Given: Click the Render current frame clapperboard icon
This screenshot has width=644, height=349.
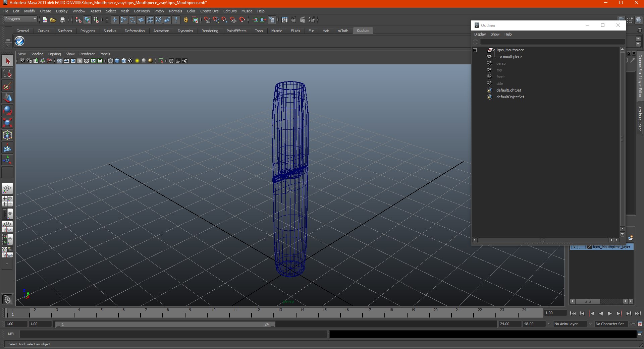Looking at the screenshot, I should point(293,20).
